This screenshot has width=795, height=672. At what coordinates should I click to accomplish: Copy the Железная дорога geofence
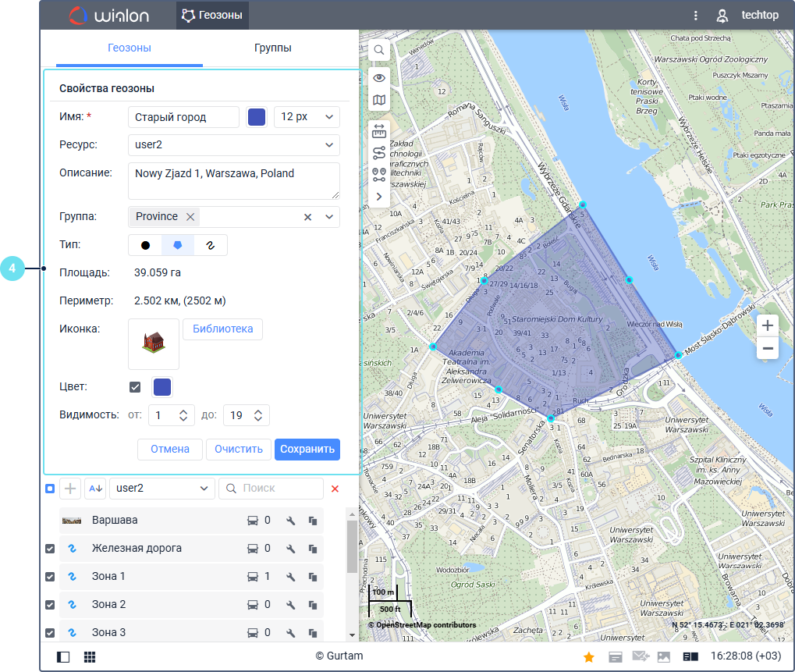[313, 549]
